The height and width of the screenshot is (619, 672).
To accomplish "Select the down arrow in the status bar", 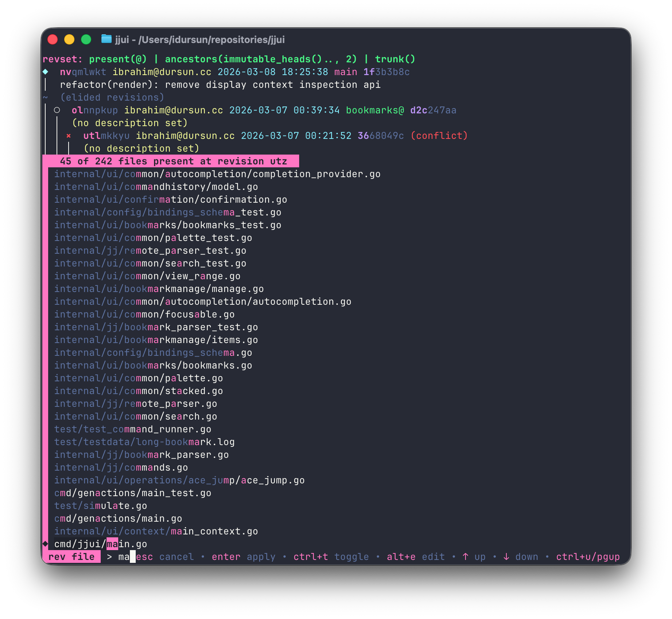I will (x=507, y=557).
